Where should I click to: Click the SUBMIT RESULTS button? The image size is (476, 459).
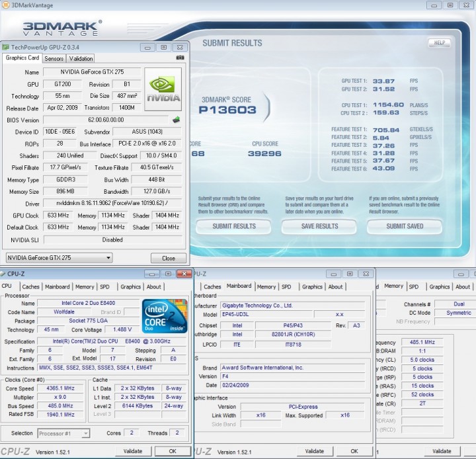tap(234, 226)
